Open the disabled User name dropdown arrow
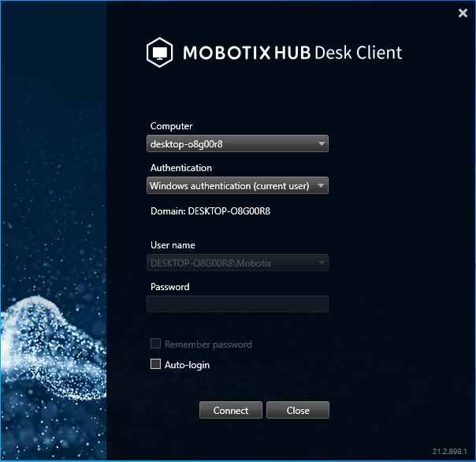Image resolution: width=476 pixels, height=462 pixels. click(322, 263)
